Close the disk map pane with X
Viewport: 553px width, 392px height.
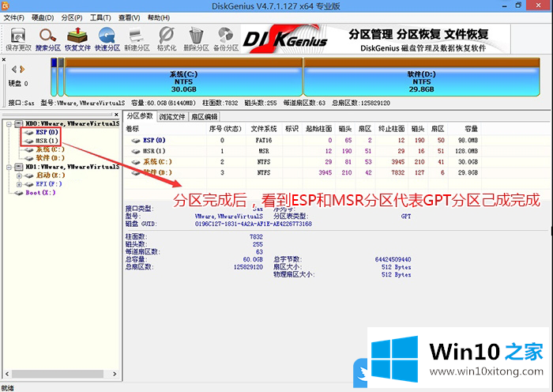tap(4, 59)
